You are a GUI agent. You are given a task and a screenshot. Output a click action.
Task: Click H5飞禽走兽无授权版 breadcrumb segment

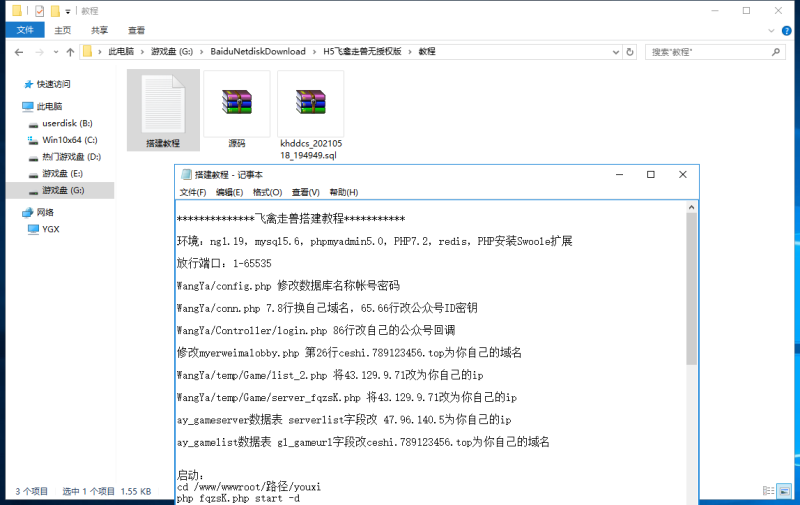point(362,52)
